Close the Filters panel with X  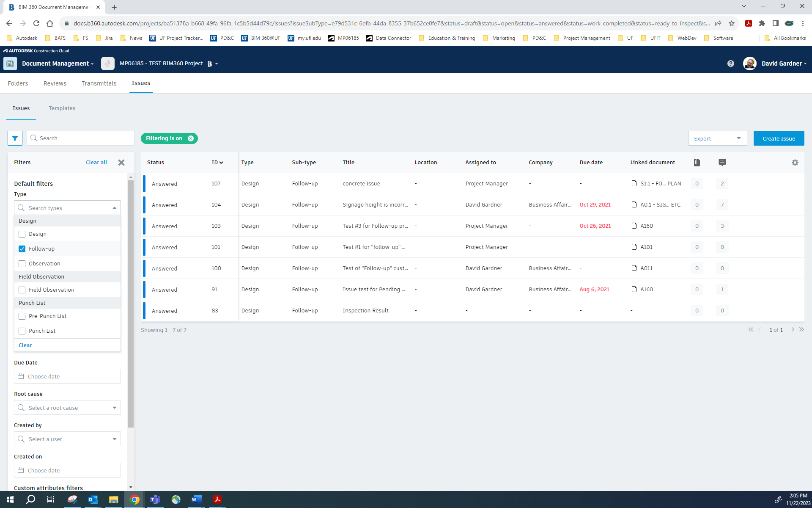coord(121,163)
